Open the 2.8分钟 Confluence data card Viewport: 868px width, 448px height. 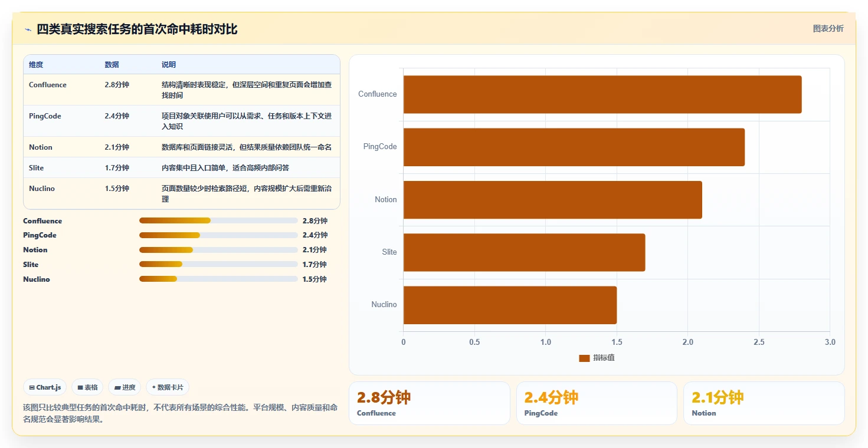pyautogui.click(x=430, y=403)
